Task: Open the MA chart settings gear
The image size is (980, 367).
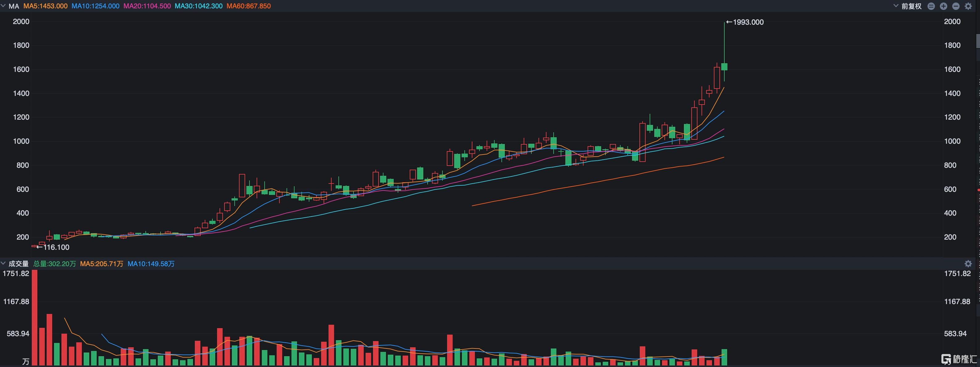Action: (x=968, y=6)
